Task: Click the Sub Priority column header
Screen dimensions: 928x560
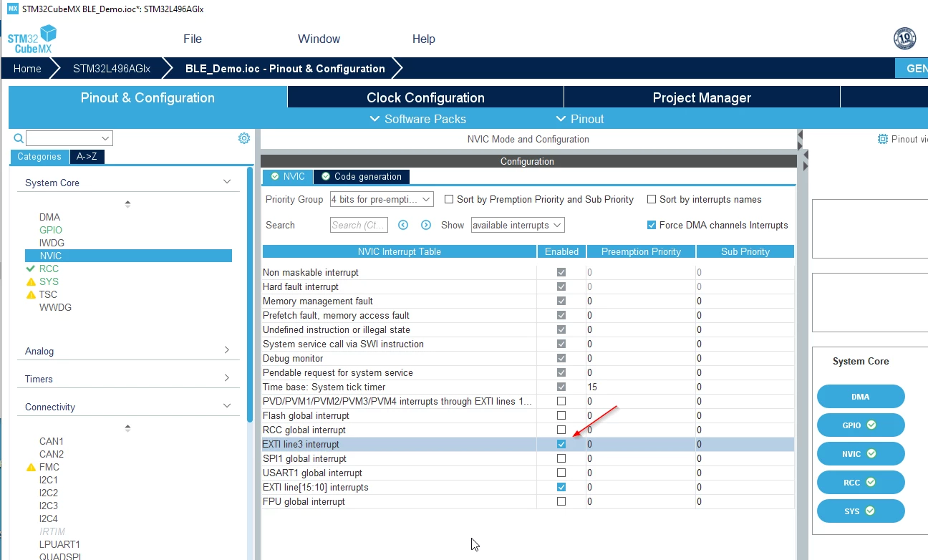Action: coord(745,251)
